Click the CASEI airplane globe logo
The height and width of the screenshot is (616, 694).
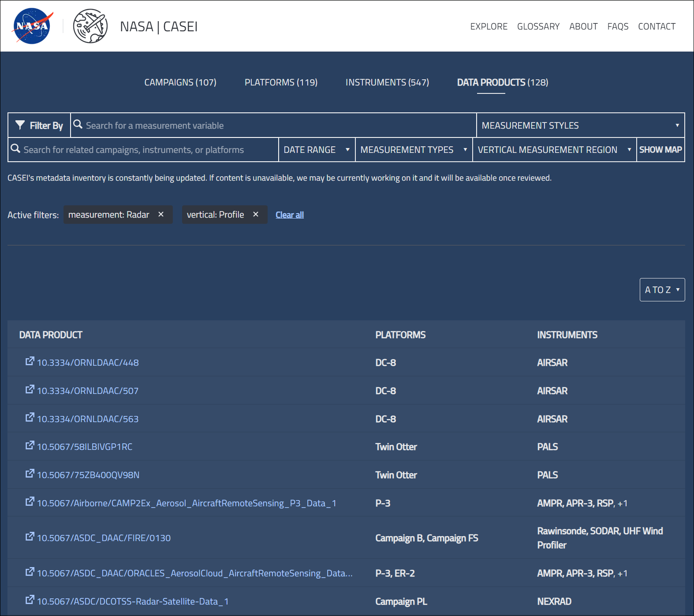[90, 26]
